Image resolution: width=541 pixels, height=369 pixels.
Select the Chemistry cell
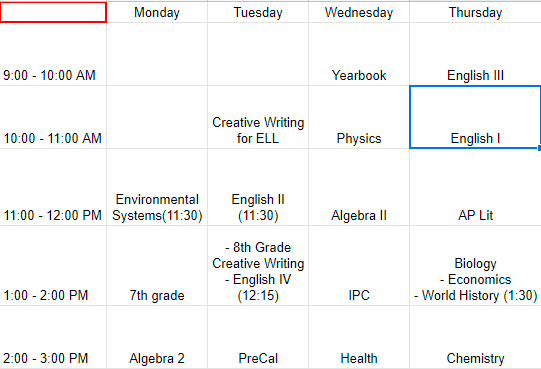[x=475, y=337]
